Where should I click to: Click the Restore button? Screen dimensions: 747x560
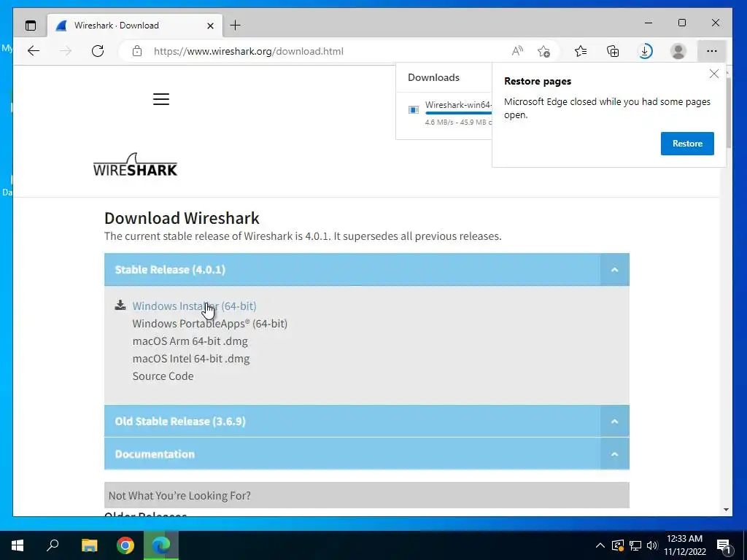687,144
